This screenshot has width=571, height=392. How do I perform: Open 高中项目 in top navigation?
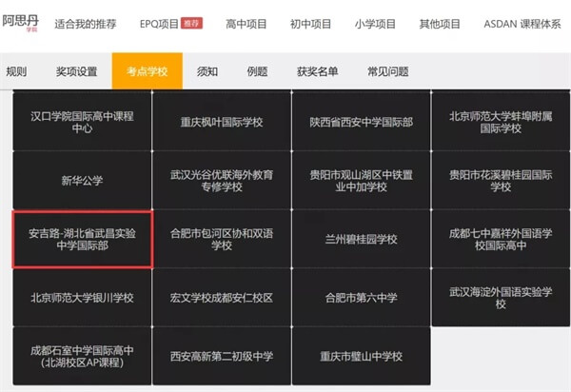(x=246, y=23)
